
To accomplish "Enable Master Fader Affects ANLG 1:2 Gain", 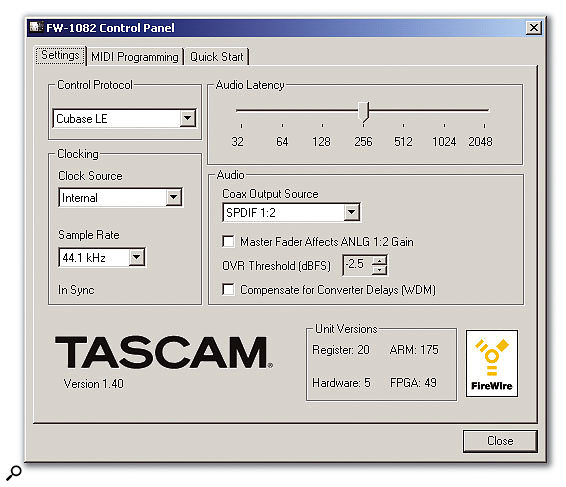I will [228, 241].
